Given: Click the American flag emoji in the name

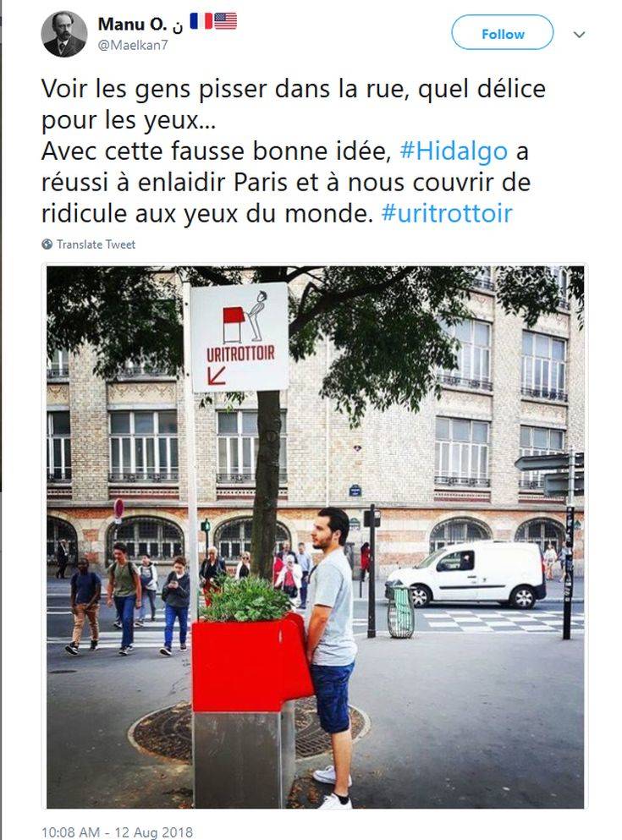Looking at the screenshot, I should point(226,21).
